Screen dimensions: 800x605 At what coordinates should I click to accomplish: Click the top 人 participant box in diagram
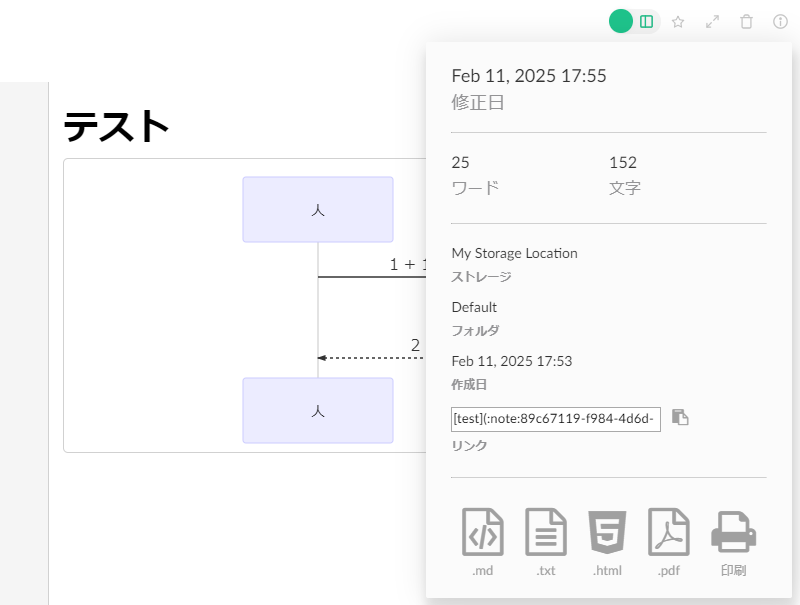coord(318,209)
